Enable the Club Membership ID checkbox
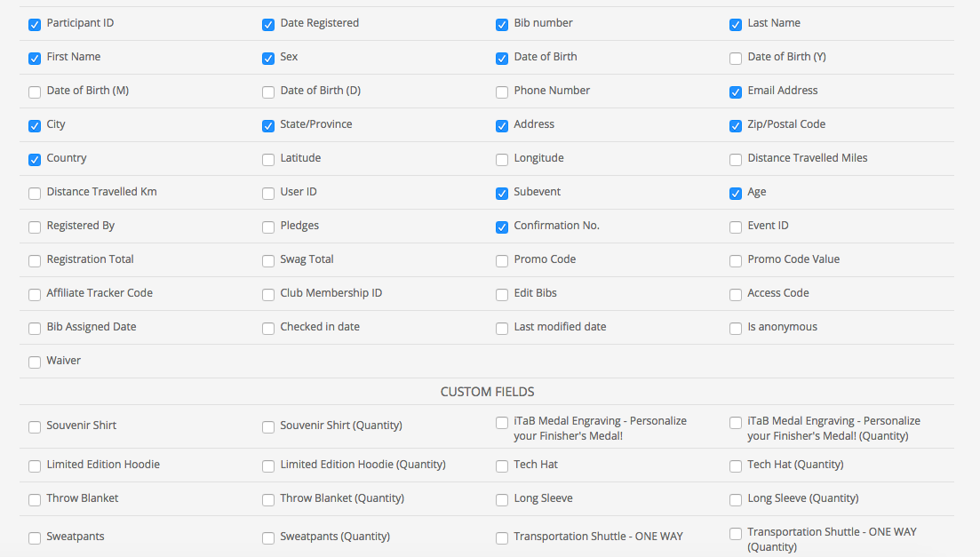This screenshot has height=557, width=980. (x=268, y=295)
